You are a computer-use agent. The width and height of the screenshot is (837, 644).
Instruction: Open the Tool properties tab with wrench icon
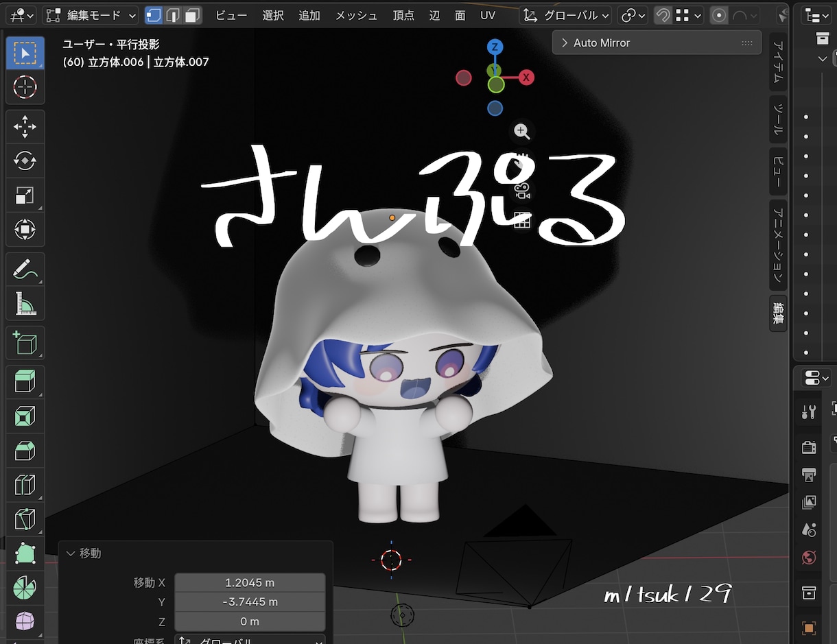click(809, 411)
